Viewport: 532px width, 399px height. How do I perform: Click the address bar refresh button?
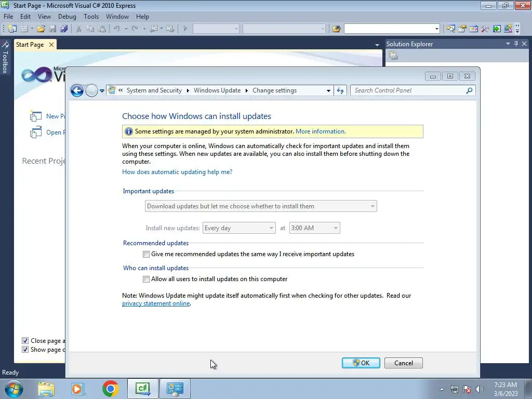coord(340,90)
